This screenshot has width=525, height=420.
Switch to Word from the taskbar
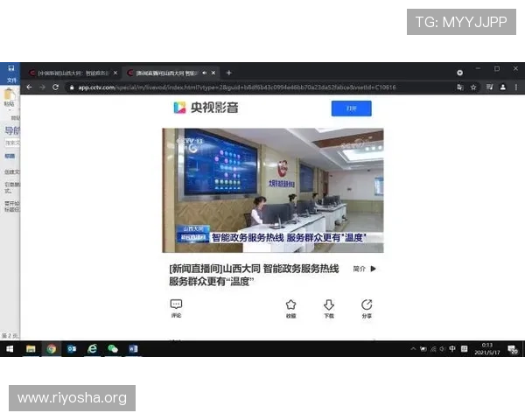pyautogui.click(x=133, y=349)
